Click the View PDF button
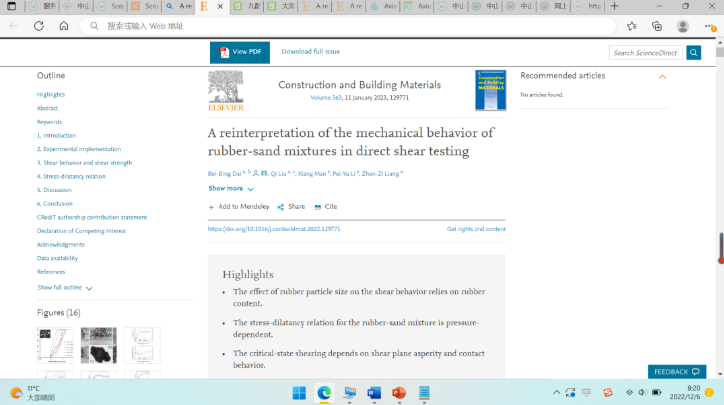 [240, 52]
